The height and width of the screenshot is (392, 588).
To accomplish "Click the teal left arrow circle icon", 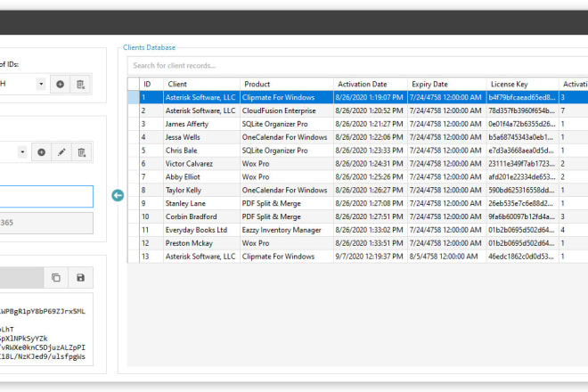I will pyautogui.click(x=118, y=195).
